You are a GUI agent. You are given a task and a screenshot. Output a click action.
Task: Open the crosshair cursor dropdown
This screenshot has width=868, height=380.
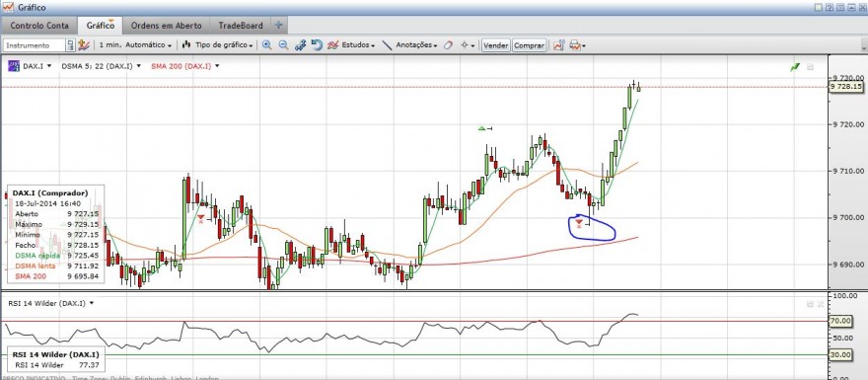click(x=468, y=45)
